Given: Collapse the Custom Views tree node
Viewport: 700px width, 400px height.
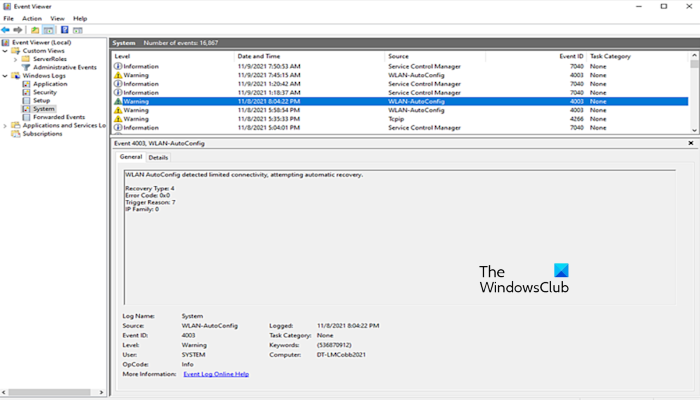Looking at the screenshot, I should pos(6,51).
